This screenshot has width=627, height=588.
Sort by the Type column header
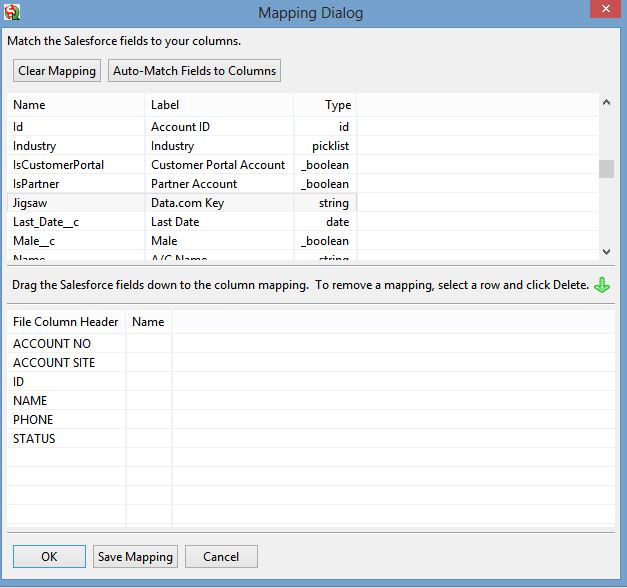coord(338,105)
